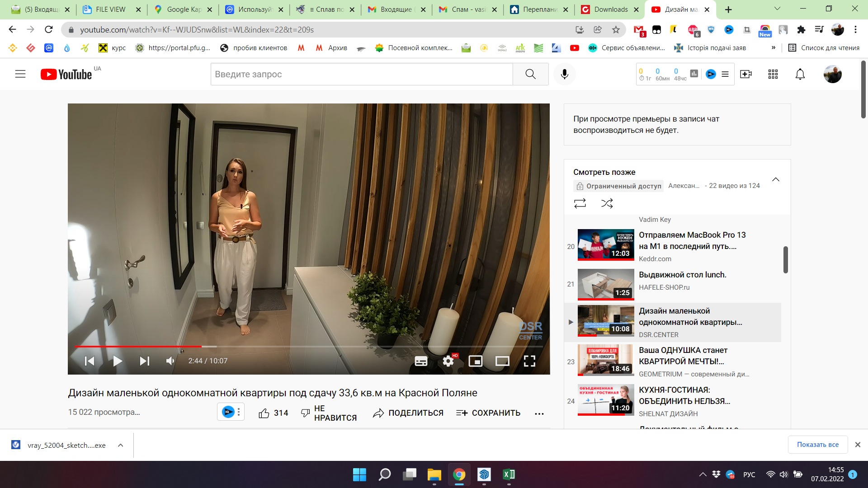Screen dimensions: 868x488
Task: Reload the page
Action: pyautogui.click(x=49, y=29)
